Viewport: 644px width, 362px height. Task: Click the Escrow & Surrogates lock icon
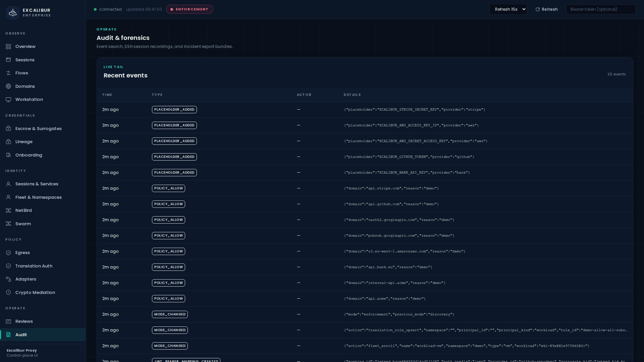click(8, 129)
